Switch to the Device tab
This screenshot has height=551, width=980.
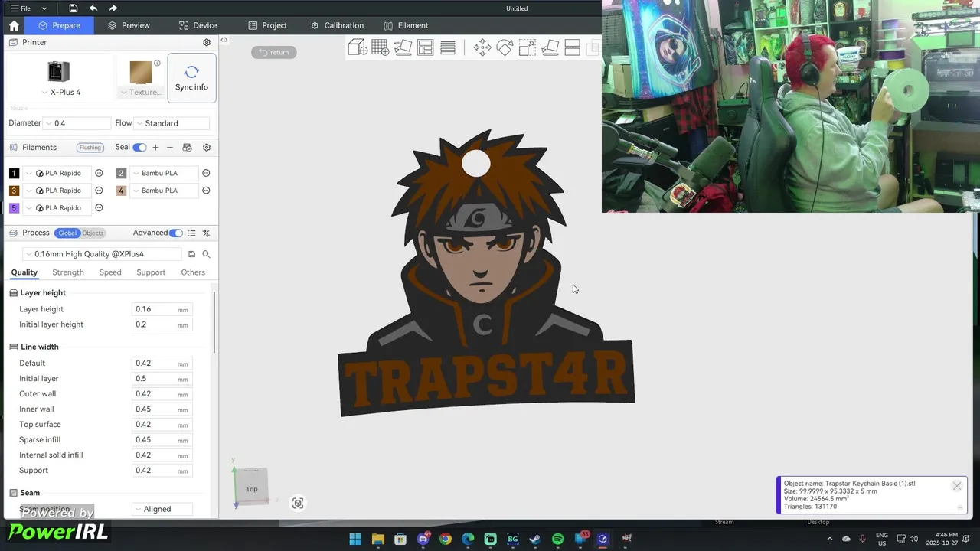click(x=198, y=25)
